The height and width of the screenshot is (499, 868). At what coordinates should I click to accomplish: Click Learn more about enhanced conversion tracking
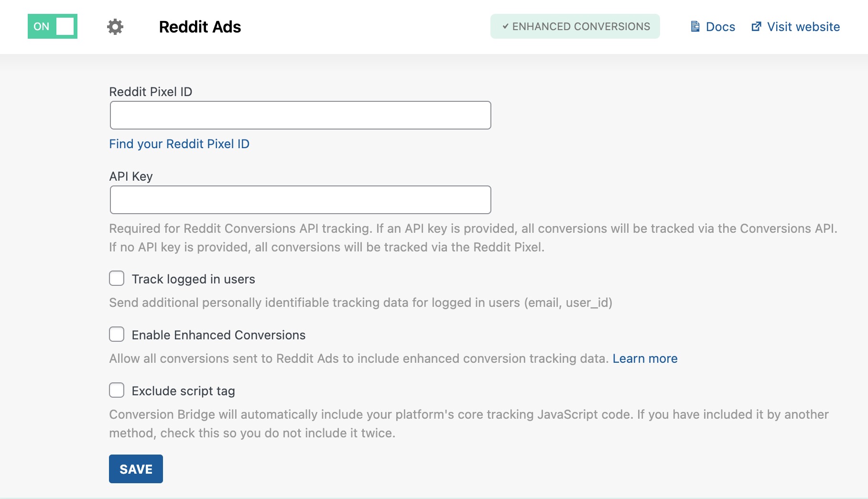pyautogui.click(x=645, y=358)
